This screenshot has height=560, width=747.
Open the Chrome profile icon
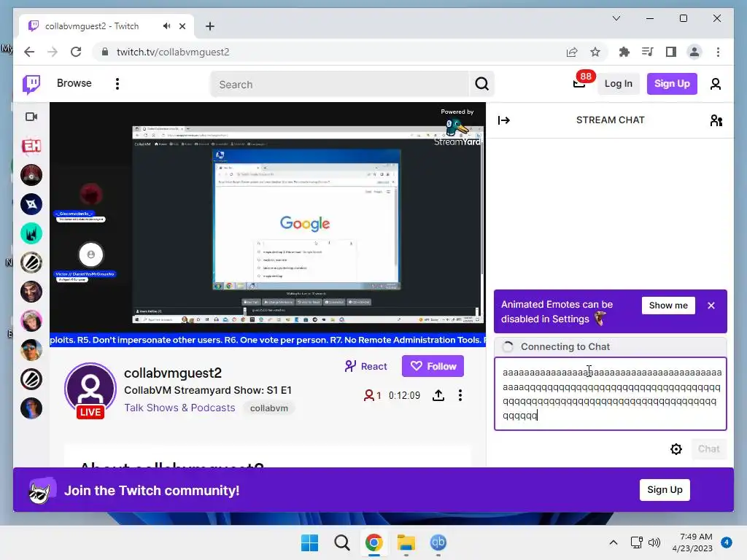click(694, 52)
